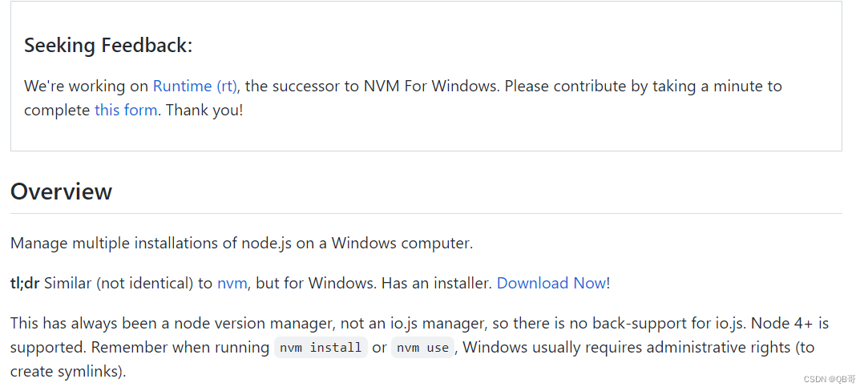Click the Overview section heading
Image resolution: width=868 pixels, height=391 pixels.
[x=61, y=191]
